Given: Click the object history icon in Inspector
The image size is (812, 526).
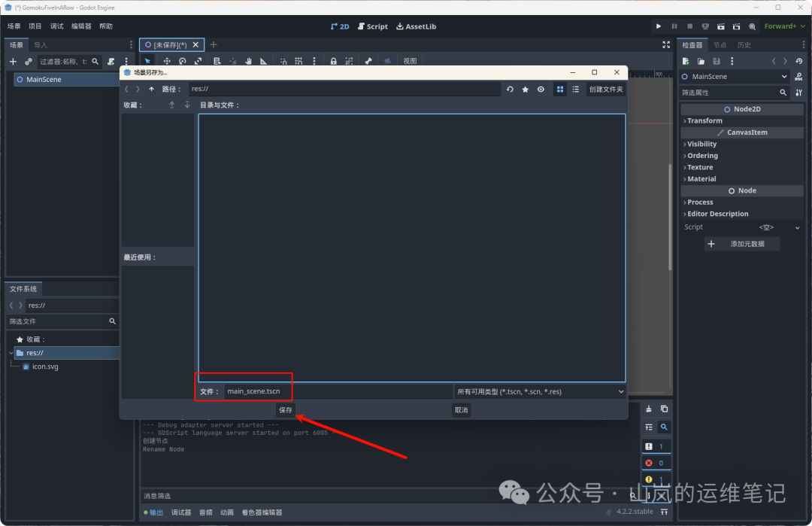Looking at the screenshot, I should click(798, 61).
